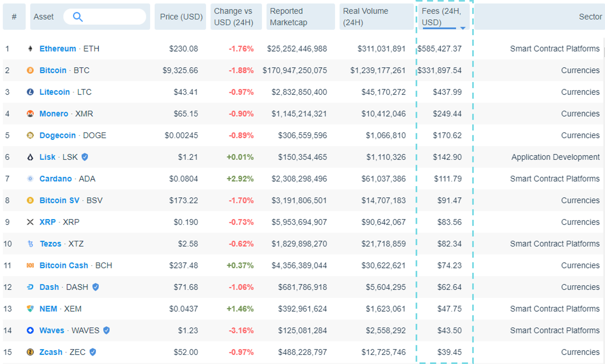
Task: Click Bitcoin's price $9,325.66
Action: pyautogui.click(x=180, y=70)
